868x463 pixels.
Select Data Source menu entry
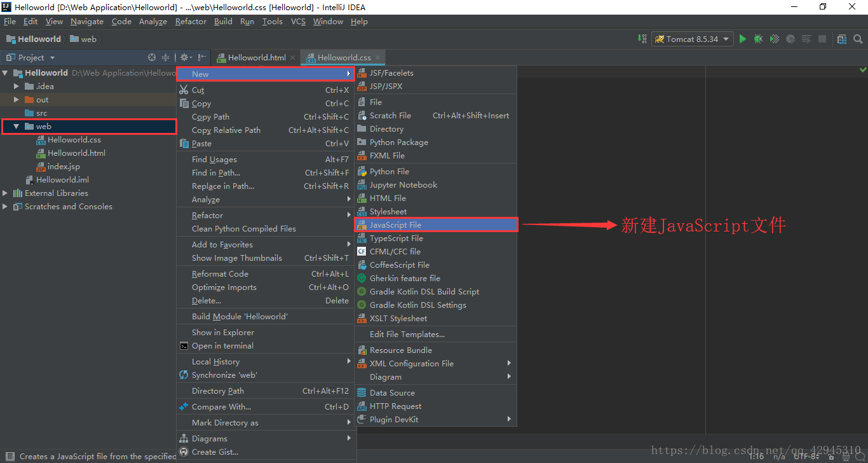(435, 393)
